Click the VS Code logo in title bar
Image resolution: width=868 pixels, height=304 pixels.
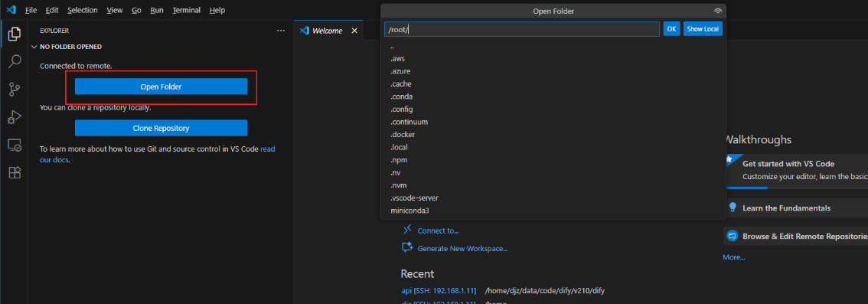pos(11,10)
